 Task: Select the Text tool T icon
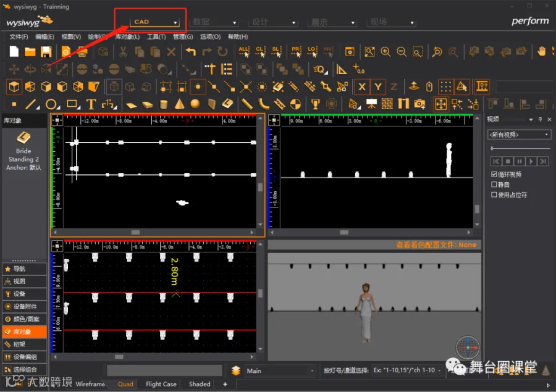click(x=91, y=104)
